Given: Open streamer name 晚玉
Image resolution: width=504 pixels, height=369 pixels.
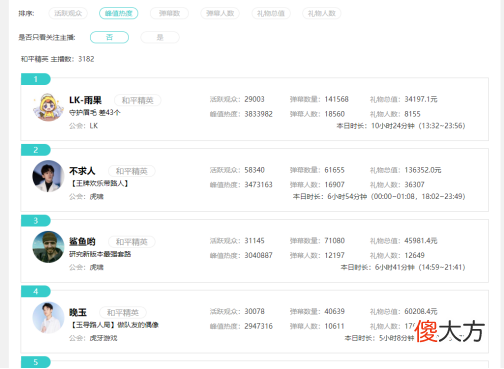Looking at the screenshot, I should 78,312.
